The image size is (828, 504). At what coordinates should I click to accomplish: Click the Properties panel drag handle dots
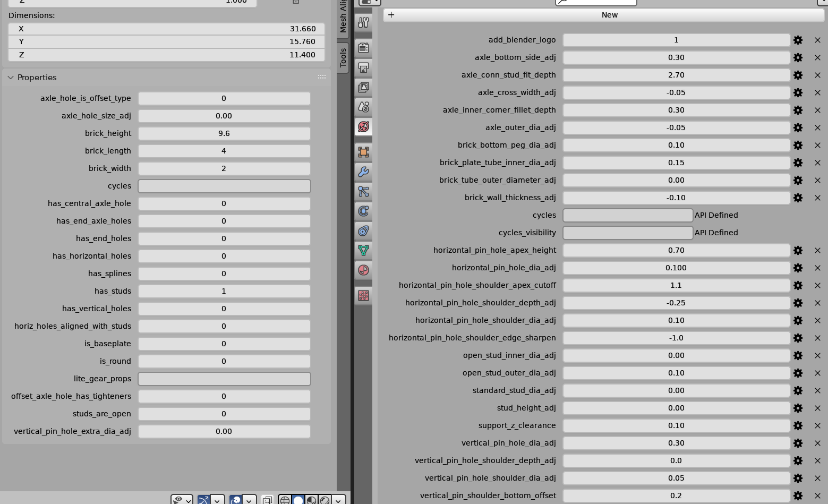point(322,78)
